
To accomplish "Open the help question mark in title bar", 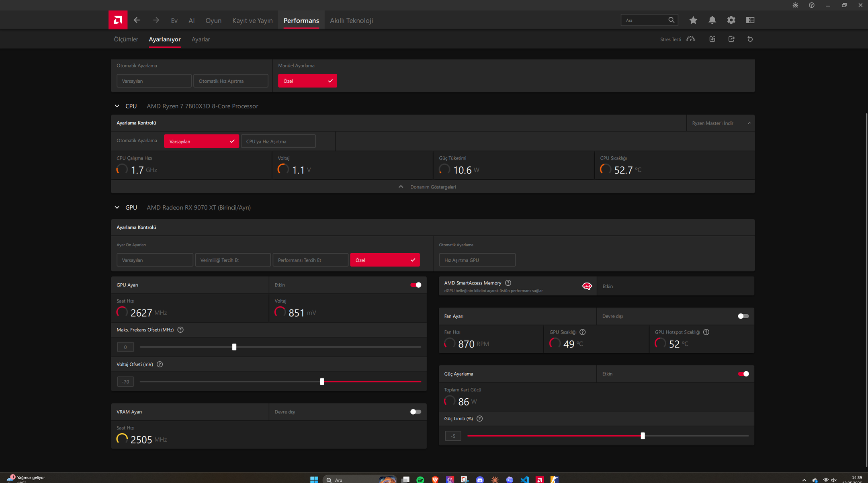I will [812, 5].
